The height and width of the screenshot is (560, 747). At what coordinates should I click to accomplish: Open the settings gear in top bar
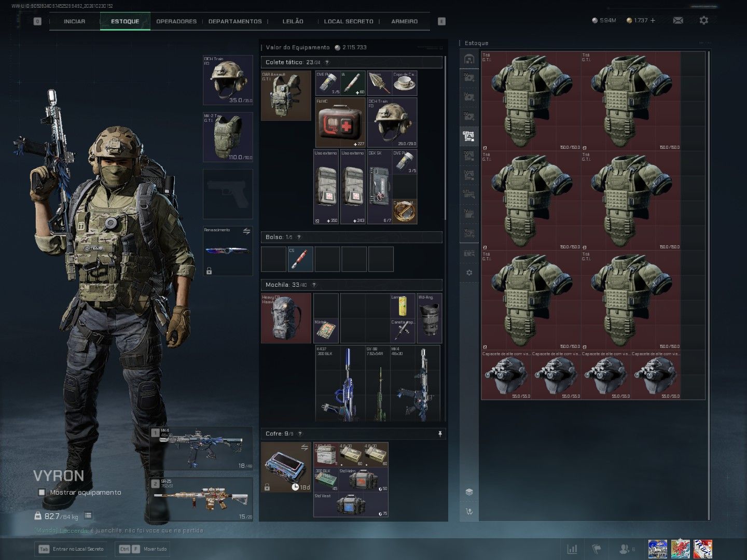[703, 20]
